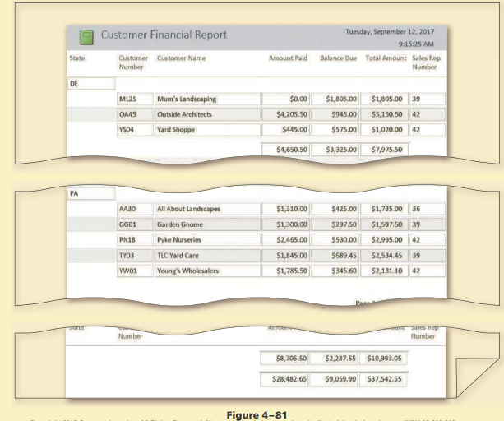
Task: Click the time 9:15:25 AM
Action: tap(416, 44)
